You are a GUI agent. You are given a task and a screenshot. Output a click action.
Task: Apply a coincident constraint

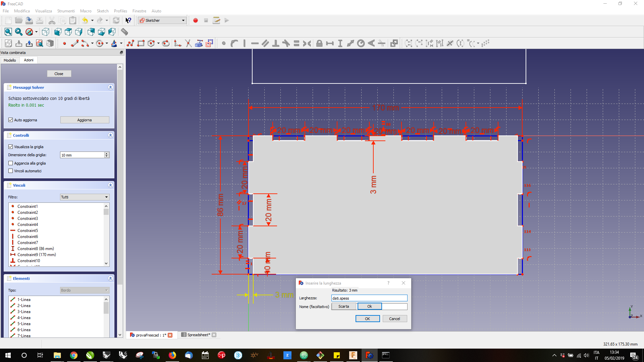(223, 43)
